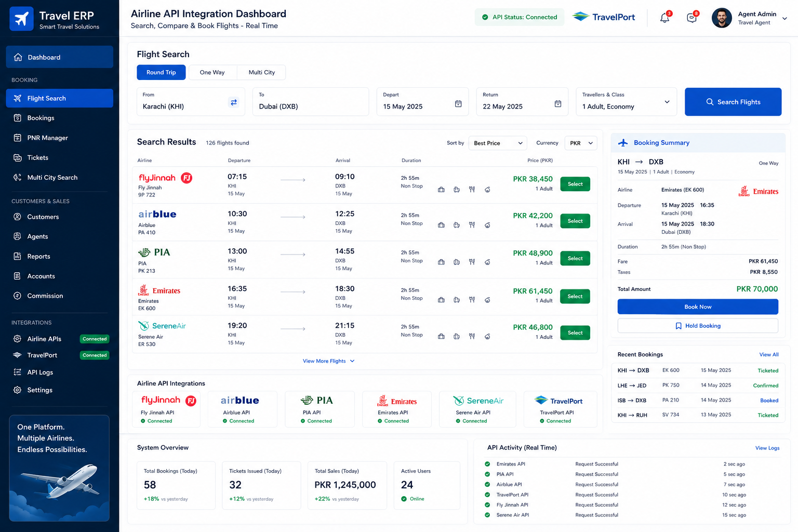This screenshot has height=532, width=798.
Task: Select the Fly Jinnah 07:15 flight
Action: [x=575, y=184]
